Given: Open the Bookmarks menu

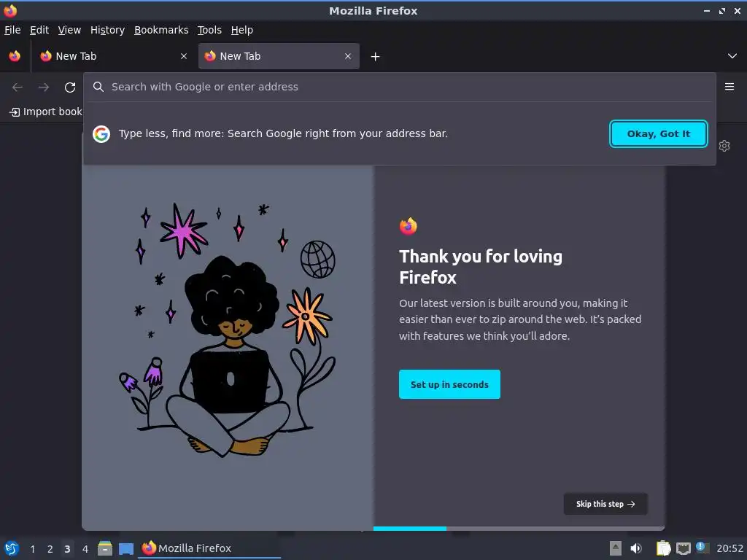Looking at the screenshot, I should 161,30.
